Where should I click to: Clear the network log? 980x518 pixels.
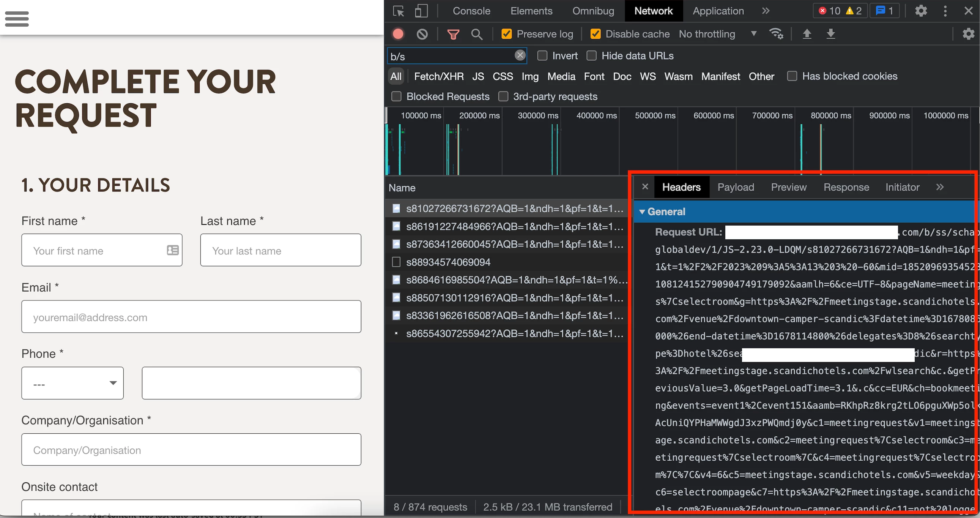(x=422, y=34)
